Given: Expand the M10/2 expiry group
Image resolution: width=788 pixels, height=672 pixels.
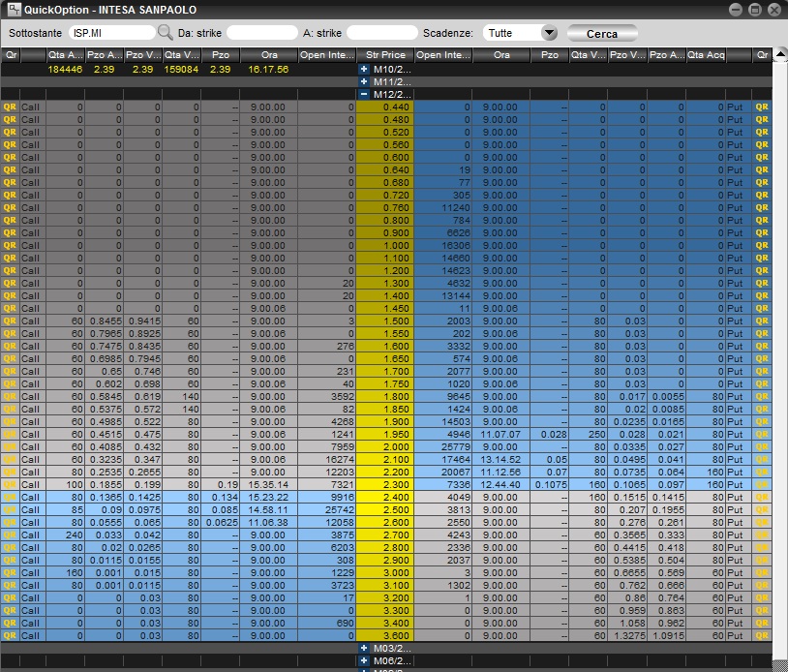Looking at the screenshot, I should tap(364, 70).
